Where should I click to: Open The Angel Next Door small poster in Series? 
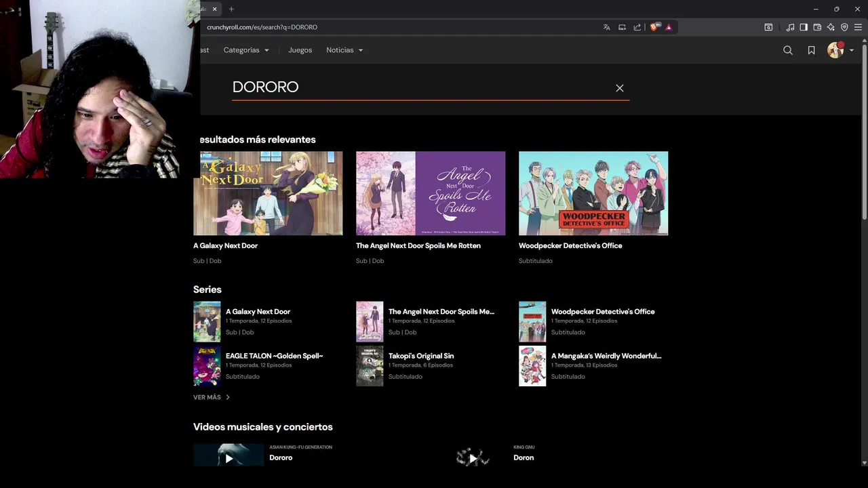370,322
